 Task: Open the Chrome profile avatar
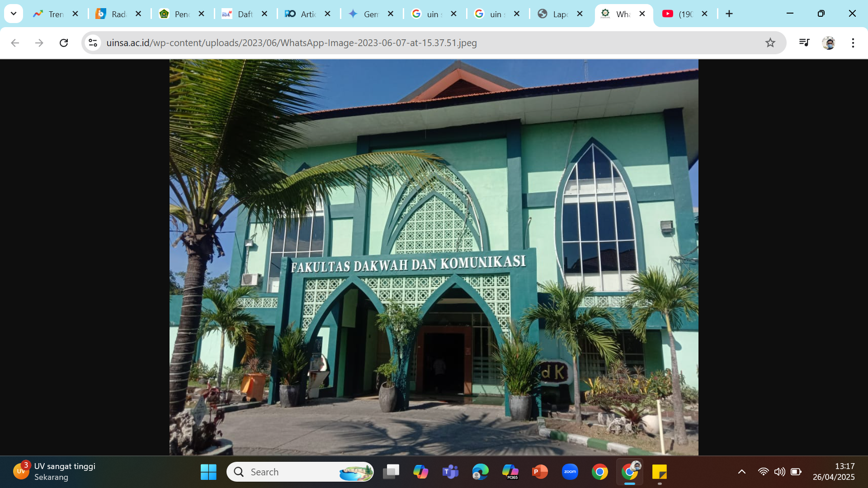pyautogui.click(x=829, y=43)
